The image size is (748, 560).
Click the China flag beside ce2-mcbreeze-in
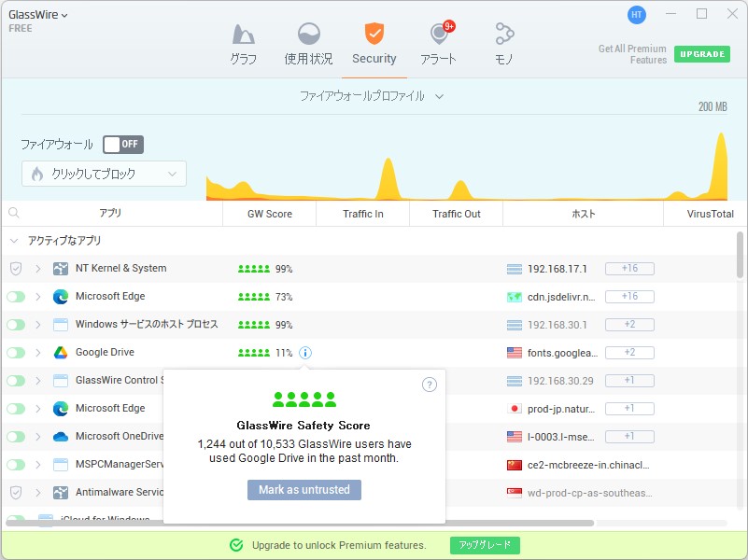[x=515, y=465]
